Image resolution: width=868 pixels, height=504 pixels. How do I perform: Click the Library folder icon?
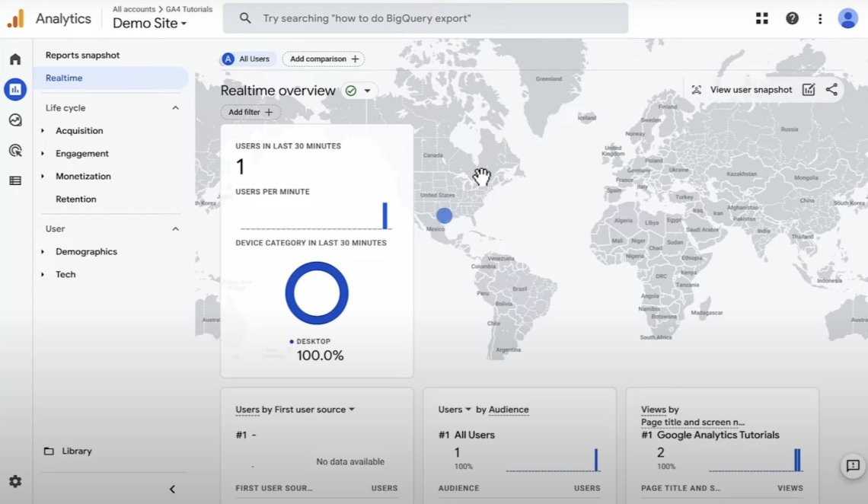(49, 451)
